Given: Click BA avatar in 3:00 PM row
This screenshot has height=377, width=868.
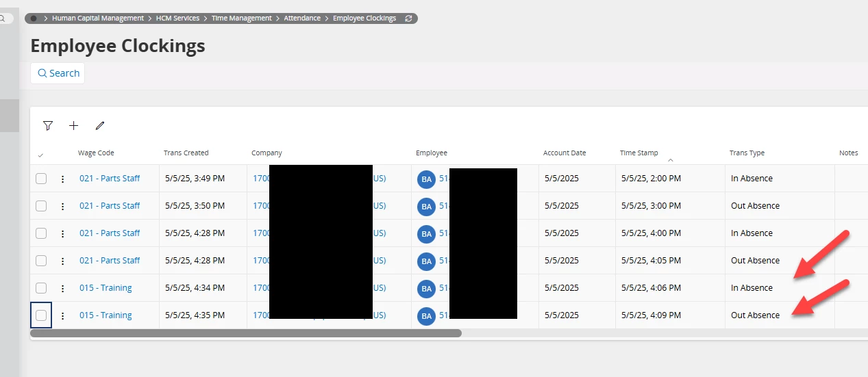Looking at the screenshot, I should [426, 207].
